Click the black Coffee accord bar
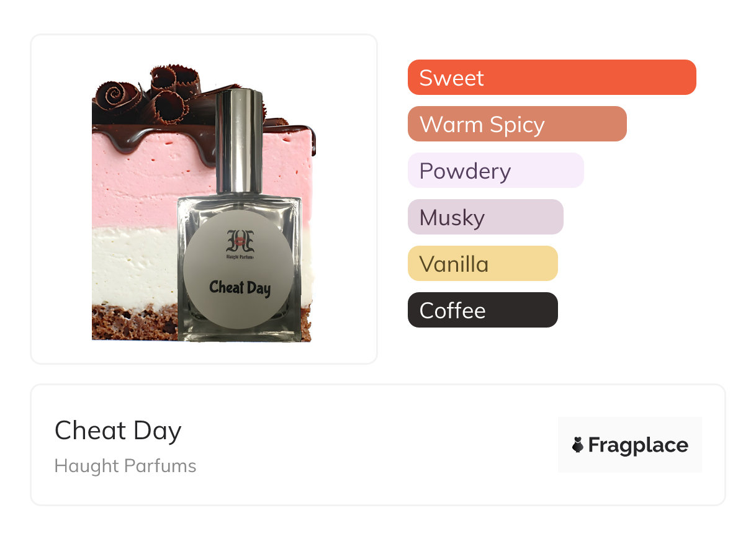 click(x=482, y=310)
